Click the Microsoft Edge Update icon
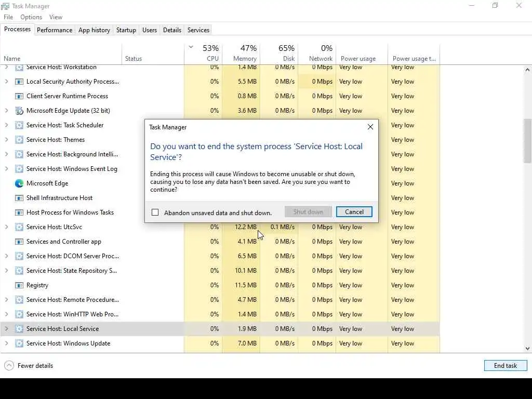Screen dimensions: 532x399 coord(19,111)
